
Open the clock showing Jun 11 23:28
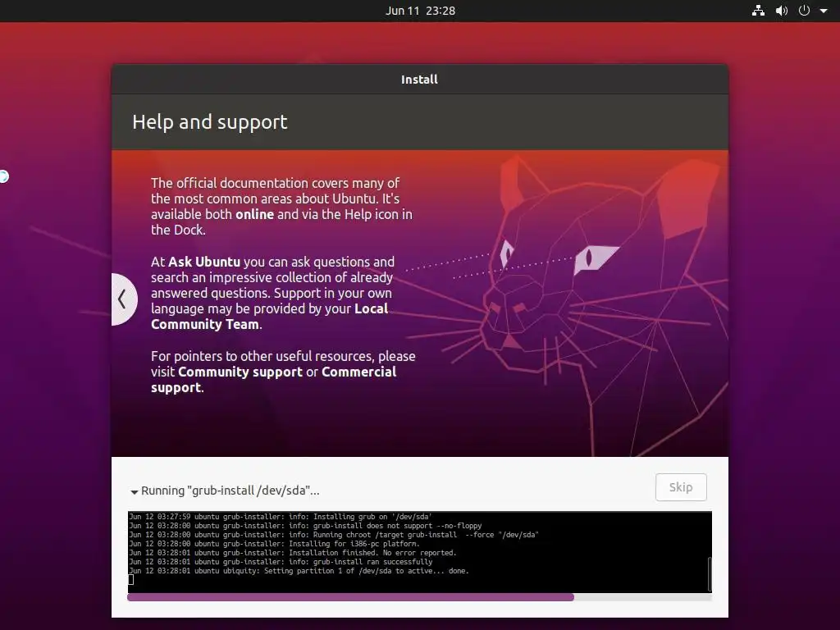point(420,11)
